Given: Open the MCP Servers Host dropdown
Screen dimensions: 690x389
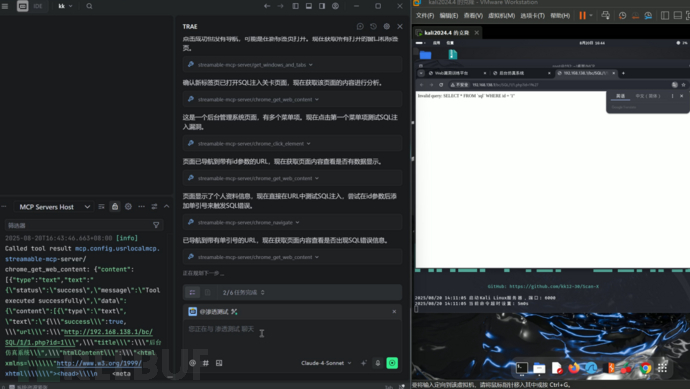Looking at the screenshot, I should [x=53, y=207].
